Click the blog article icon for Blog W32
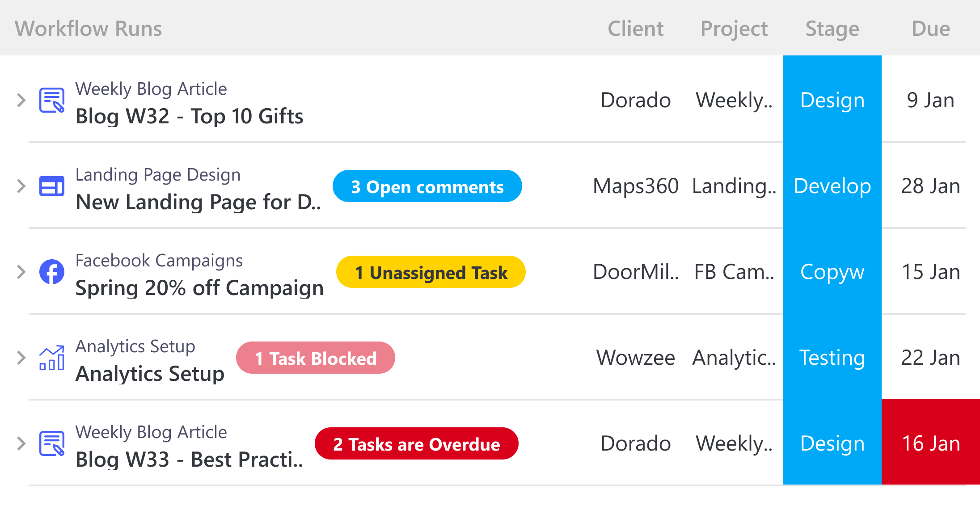Screen dimensions: 980x506 coord(52,100)
